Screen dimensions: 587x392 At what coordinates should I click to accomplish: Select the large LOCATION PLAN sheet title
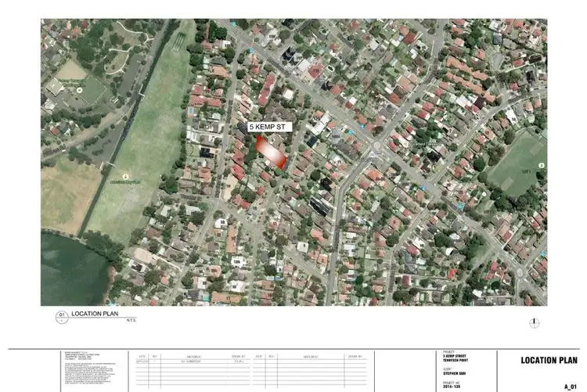click(x=550, y=361)
